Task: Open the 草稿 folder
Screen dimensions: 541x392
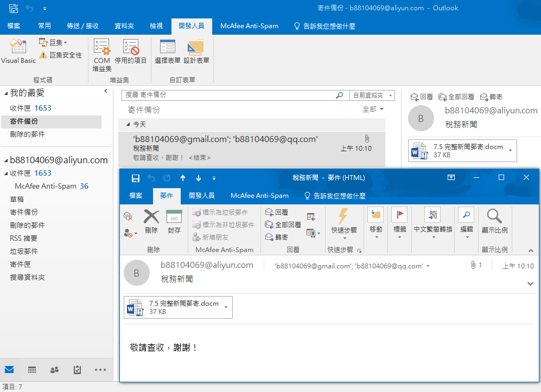Action: pyautogui.click(x=17, y=200)
